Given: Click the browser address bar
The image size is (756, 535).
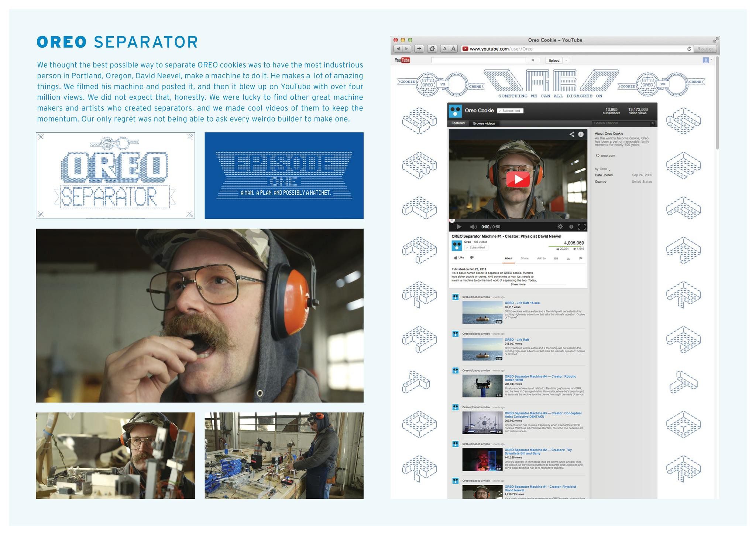Looking at the screenshot, I should click(x=577, y=49).
